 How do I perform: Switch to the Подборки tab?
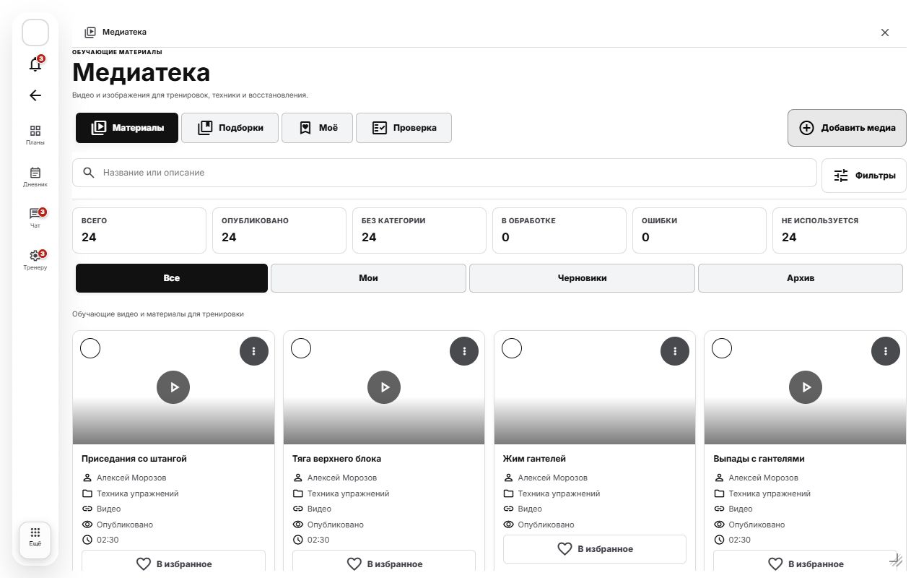coord(230,128)
